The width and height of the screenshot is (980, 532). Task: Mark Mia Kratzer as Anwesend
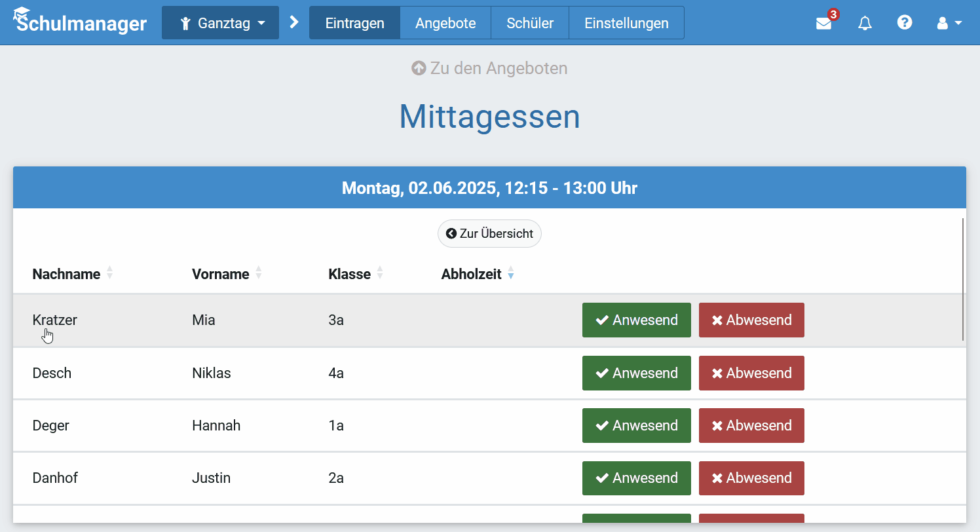tap(636, 320)
